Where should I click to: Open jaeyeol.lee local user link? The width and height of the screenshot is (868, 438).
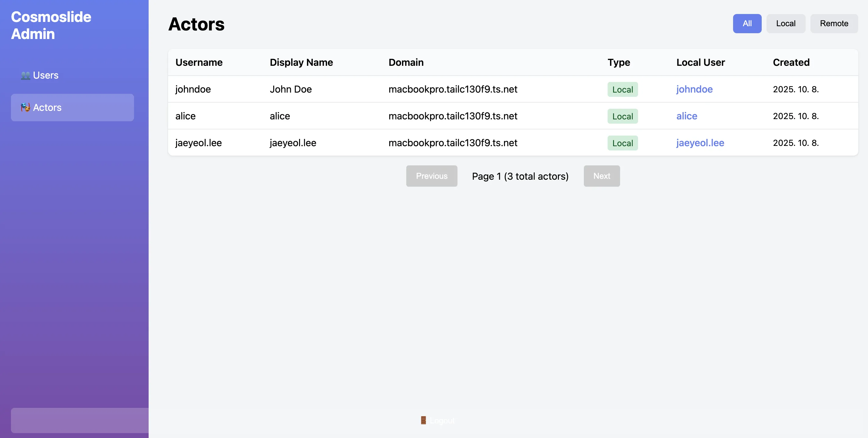(700, 143)
